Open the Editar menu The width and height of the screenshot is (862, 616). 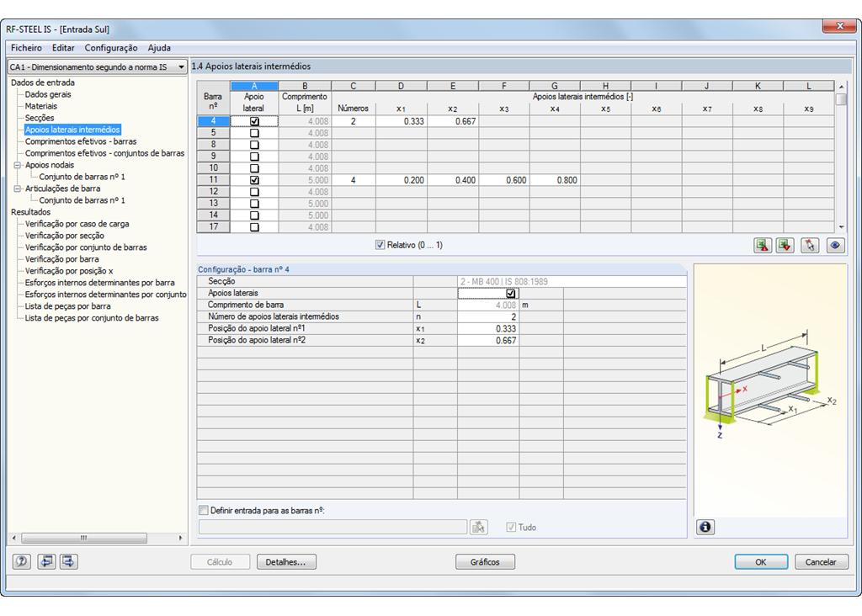tap(63, 48)
